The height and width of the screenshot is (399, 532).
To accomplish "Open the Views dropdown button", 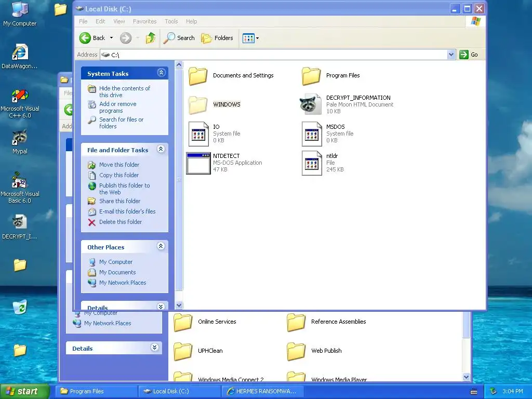I will tap(250, 38).
